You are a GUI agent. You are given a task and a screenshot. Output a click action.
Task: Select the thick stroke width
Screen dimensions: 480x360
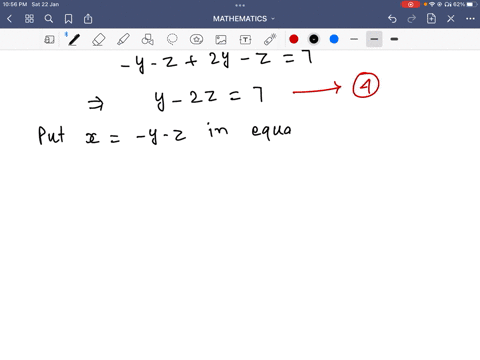394,39
